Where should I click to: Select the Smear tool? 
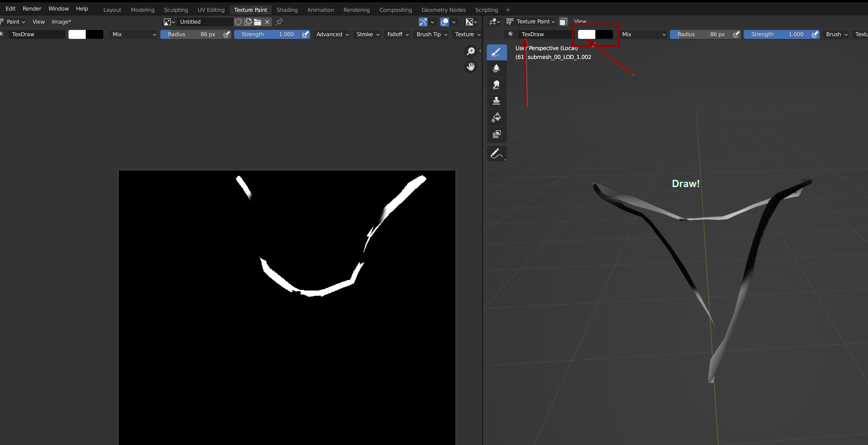coord(496,85)
